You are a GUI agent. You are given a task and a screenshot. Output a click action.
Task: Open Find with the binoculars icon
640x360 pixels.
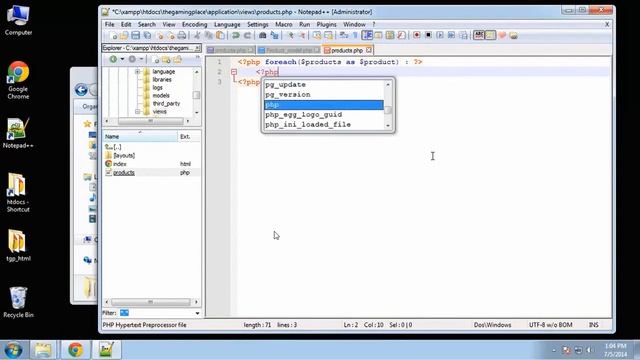[x=262, y=36]
